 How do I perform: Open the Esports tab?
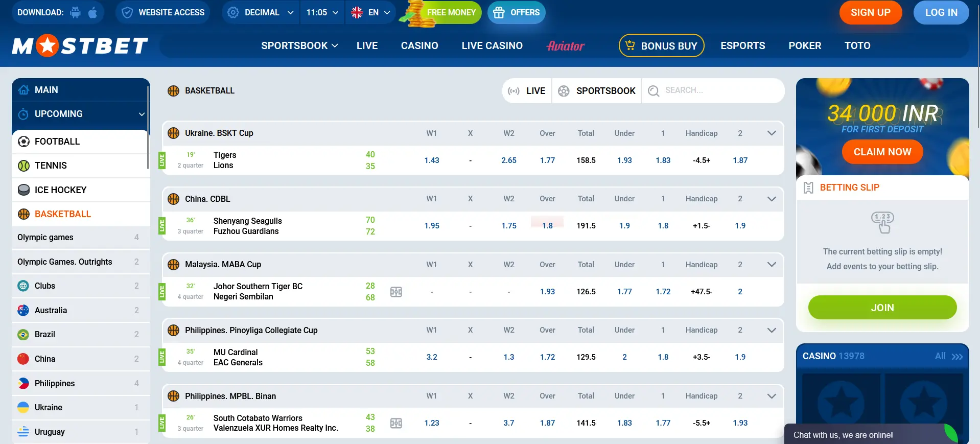[x=742, y=46]
